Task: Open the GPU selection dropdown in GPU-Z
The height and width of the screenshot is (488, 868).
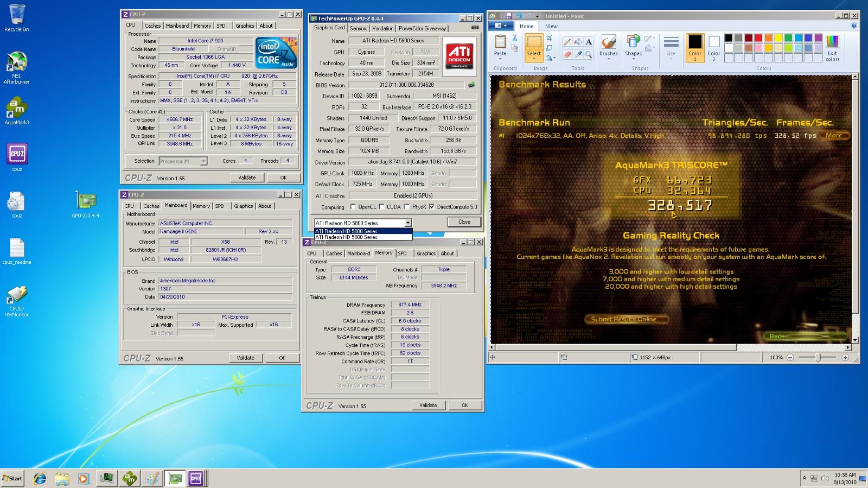Action: coord(408,223)
